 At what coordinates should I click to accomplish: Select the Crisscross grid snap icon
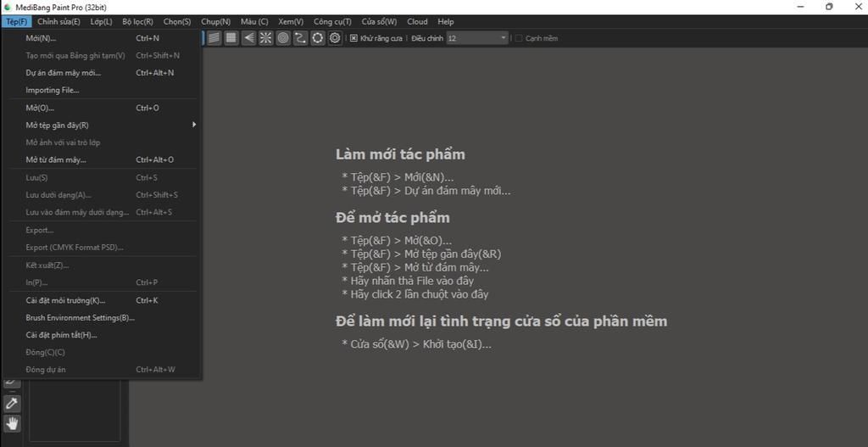[231, 37]
